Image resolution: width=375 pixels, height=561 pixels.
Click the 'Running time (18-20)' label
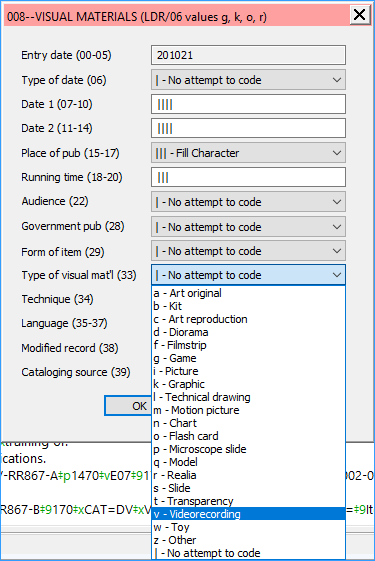tap(72, 177)
